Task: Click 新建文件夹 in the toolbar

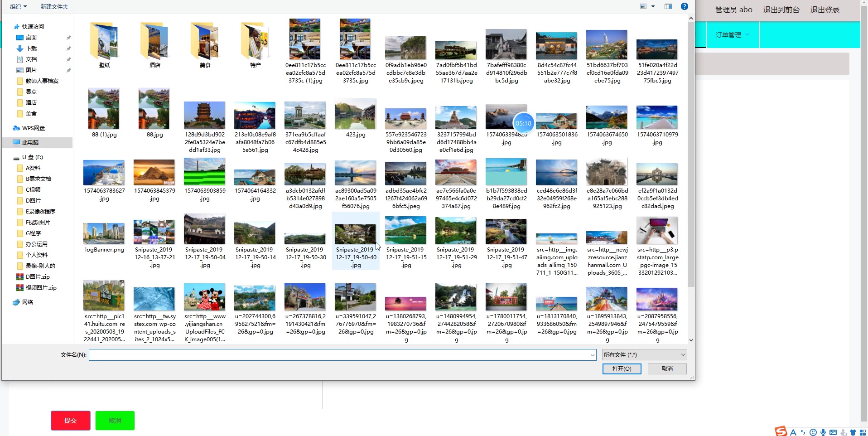Action: coord(54,7)
